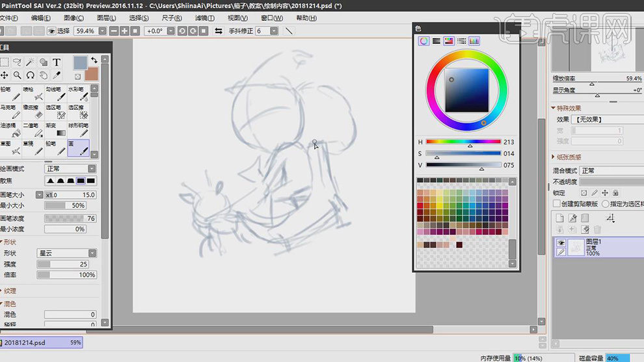Click the zoom out minus button
Image resolution: width=644 pixels, height=362 pixels.
[x=114, y=31]
